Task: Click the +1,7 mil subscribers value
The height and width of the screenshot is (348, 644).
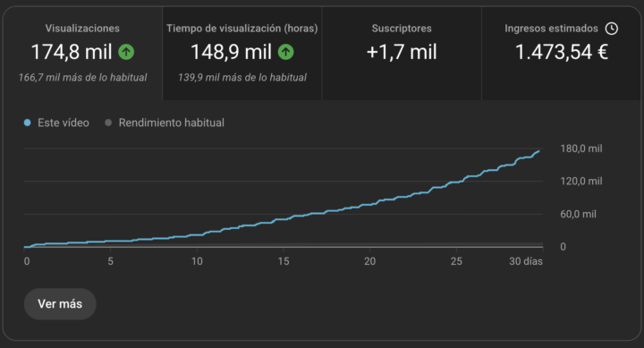Action: pos(402,52)
